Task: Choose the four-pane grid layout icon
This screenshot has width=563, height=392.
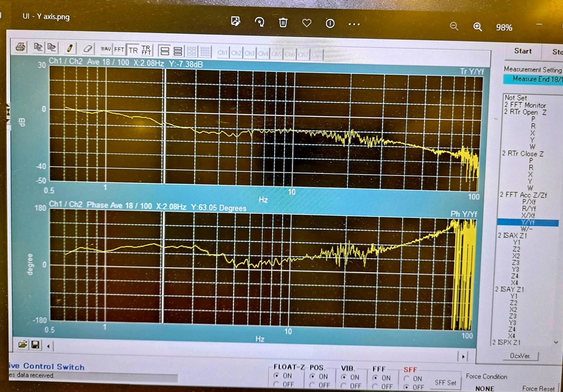Action: 191,52
